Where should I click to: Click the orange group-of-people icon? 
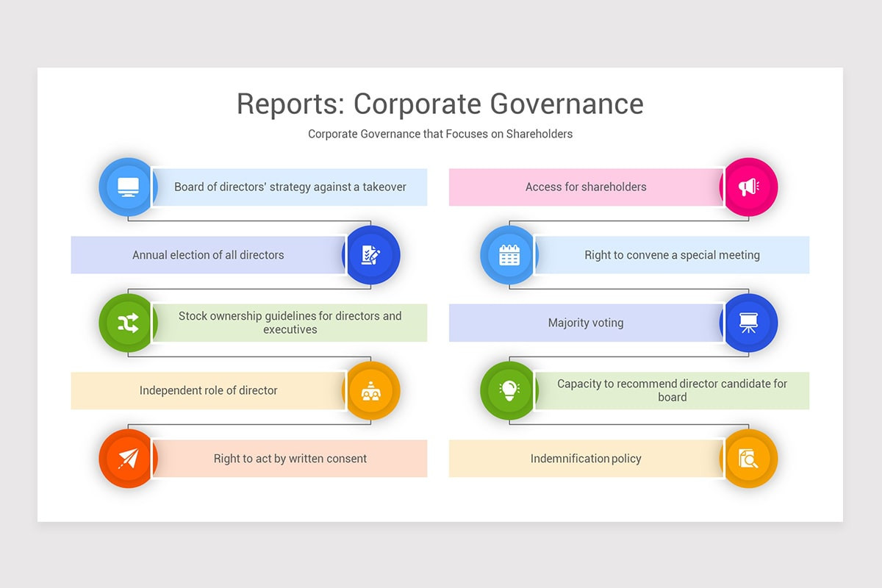372,390
